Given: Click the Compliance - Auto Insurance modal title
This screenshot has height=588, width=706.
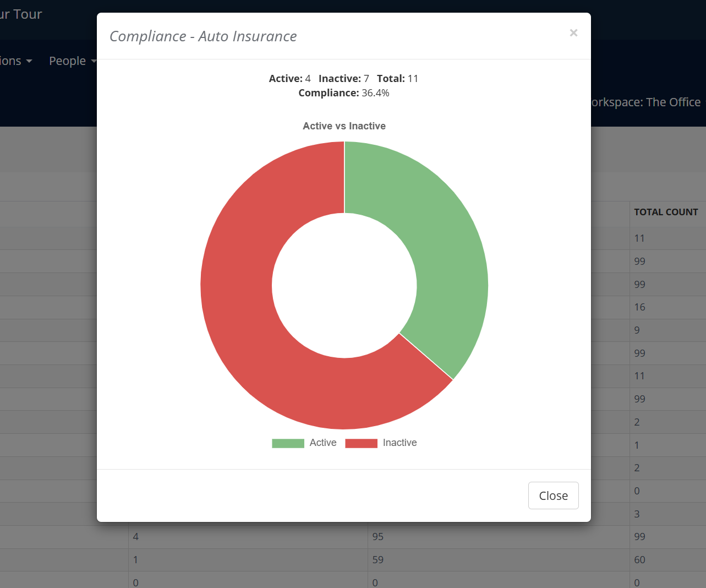Looking at the screenshot, I should (203, 36).
